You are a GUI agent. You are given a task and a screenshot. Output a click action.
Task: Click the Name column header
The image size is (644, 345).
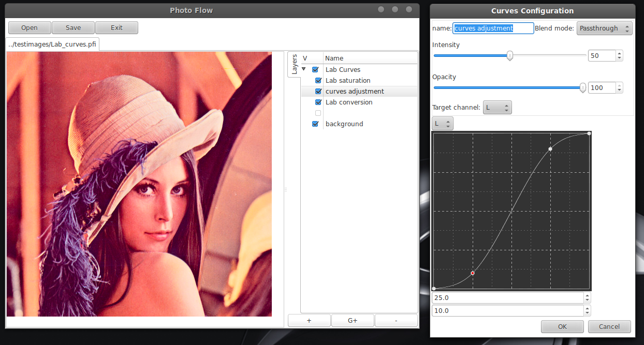coord(370,58)
